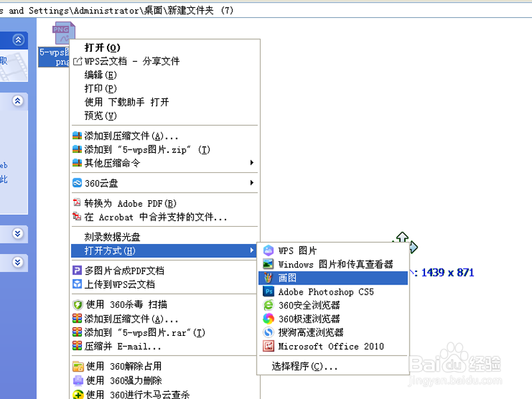This screenshot has width=532, height=399.
Task: Click the Adobe Photoshop CS5 icon
Action: [x=268, y=291]
